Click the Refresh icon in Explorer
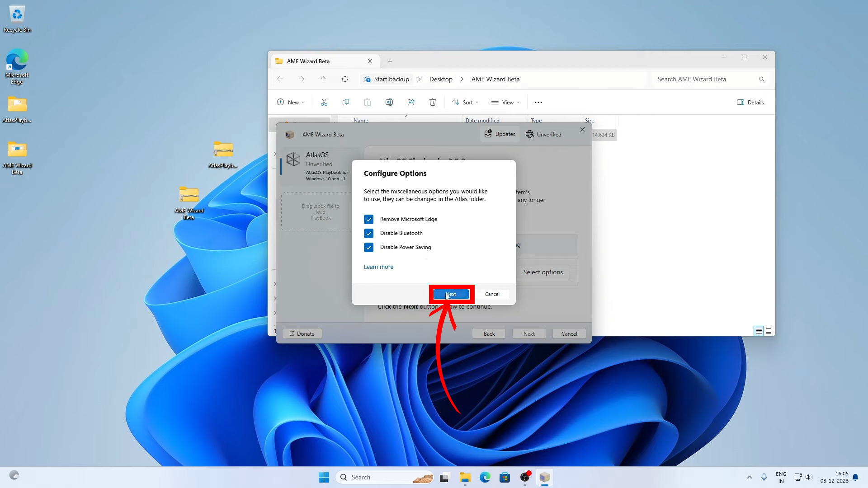 (x=345, y=79)
